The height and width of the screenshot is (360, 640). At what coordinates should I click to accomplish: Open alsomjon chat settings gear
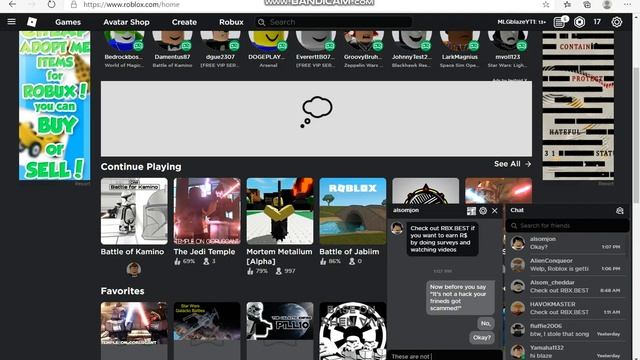click(x=483, y=211)
